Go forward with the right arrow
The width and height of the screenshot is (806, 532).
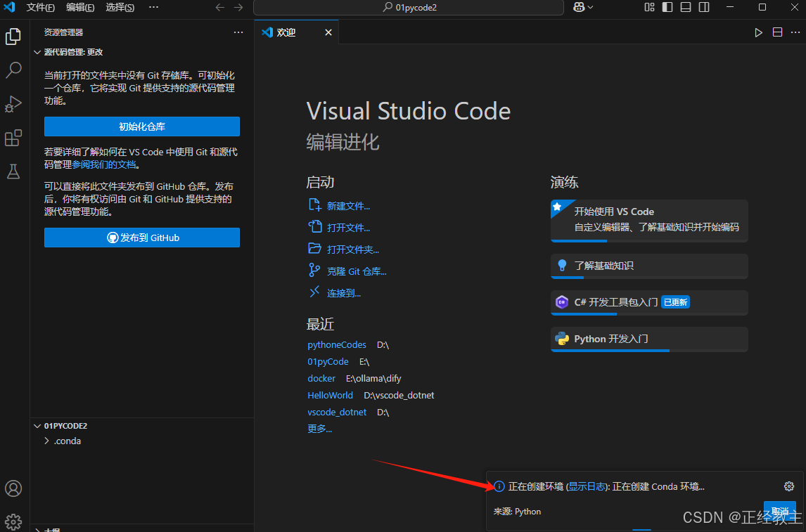tap(238, 7)
